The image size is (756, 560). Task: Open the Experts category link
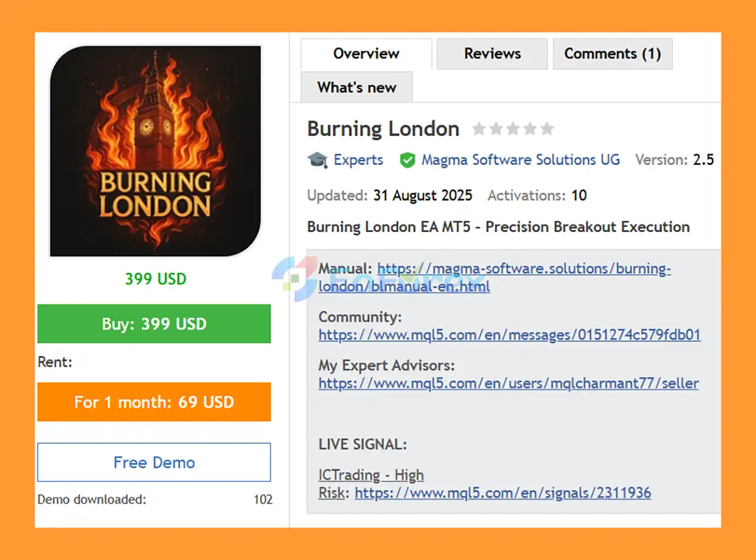[358, 160]
